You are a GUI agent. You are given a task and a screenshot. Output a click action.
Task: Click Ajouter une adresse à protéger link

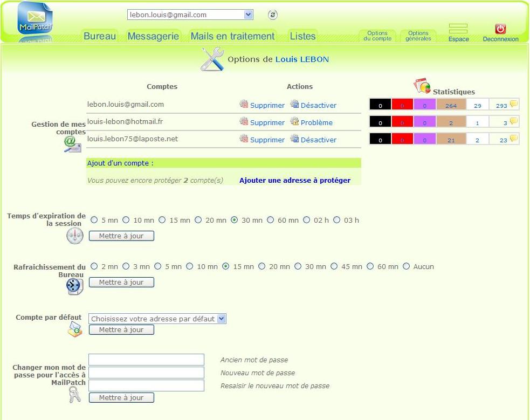[x=295, y=181]
